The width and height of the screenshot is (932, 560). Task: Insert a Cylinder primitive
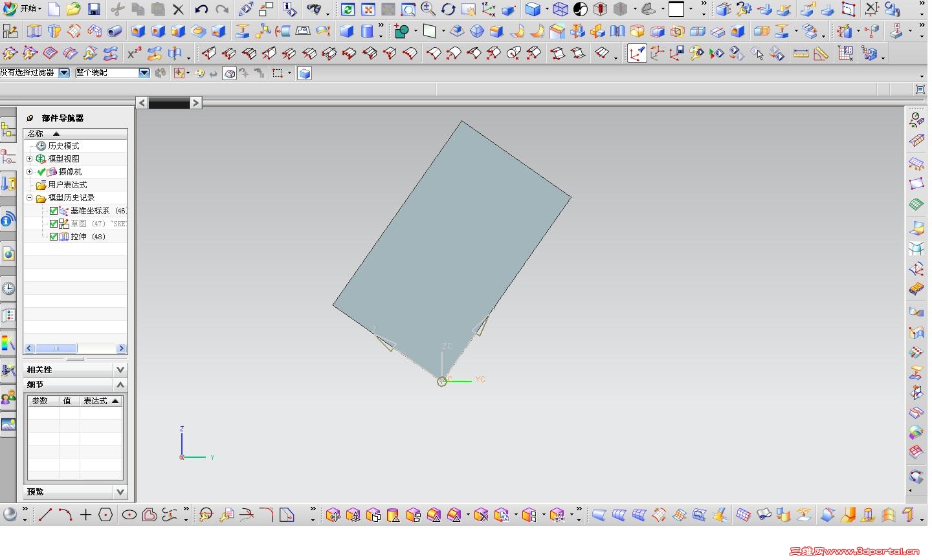point(367,31)
